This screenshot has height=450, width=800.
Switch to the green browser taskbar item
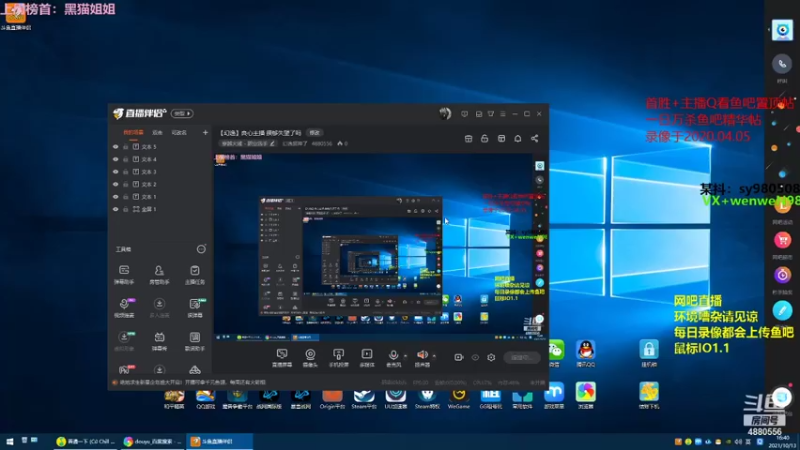pos(86,441)
